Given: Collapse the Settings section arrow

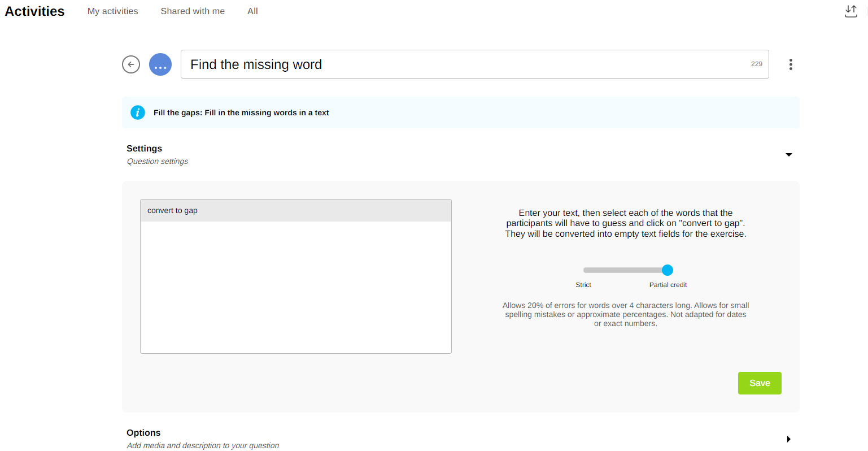Looking at the screenshot, I should [x=789, y=155].
